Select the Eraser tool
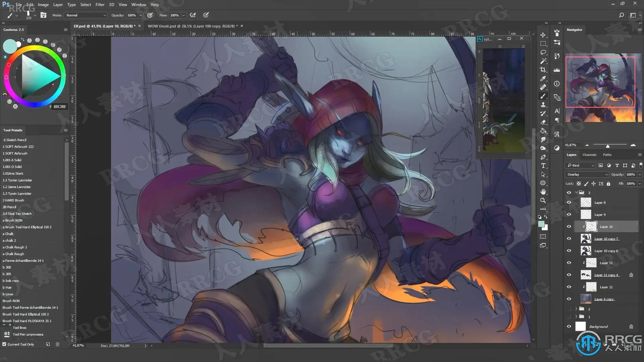This screenshot has height=362, width=644. (543, 122)
